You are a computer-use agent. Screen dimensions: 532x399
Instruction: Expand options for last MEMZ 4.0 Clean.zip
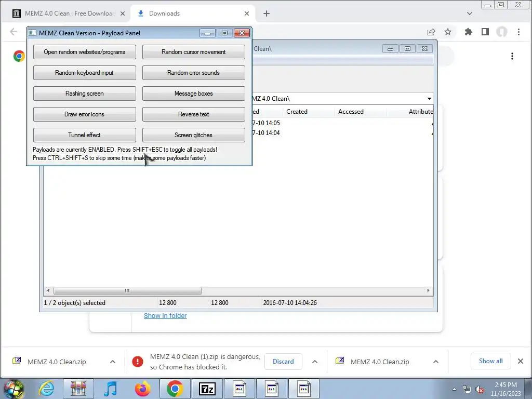(x=436, y=362)
